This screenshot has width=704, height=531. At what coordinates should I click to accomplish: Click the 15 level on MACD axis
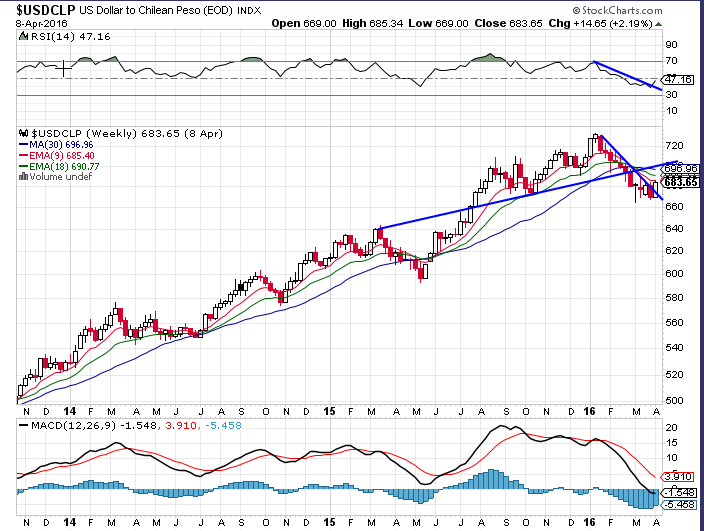(672, 443)
